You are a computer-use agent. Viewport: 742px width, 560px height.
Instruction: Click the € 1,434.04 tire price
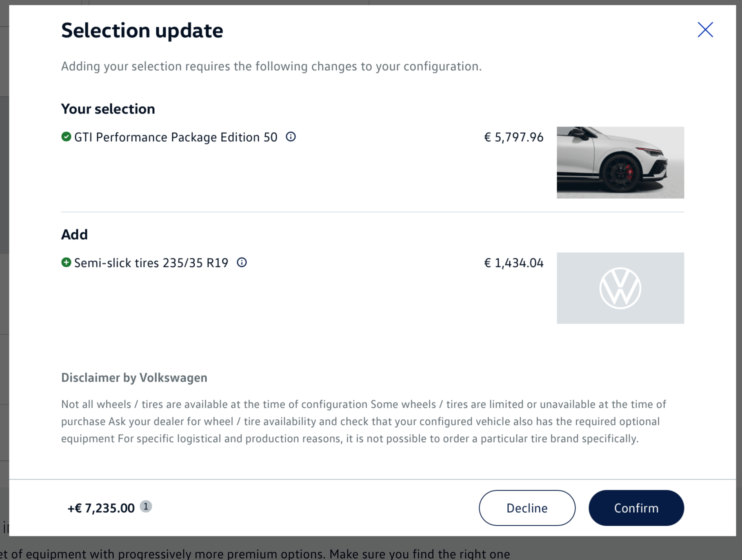(x=513, y=263)
